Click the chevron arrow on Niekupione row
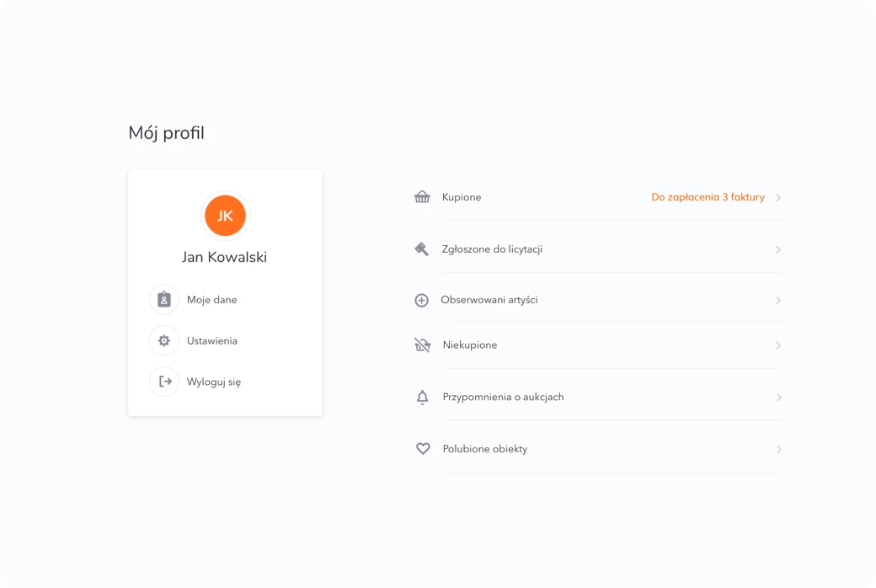 tap(778, 345)
